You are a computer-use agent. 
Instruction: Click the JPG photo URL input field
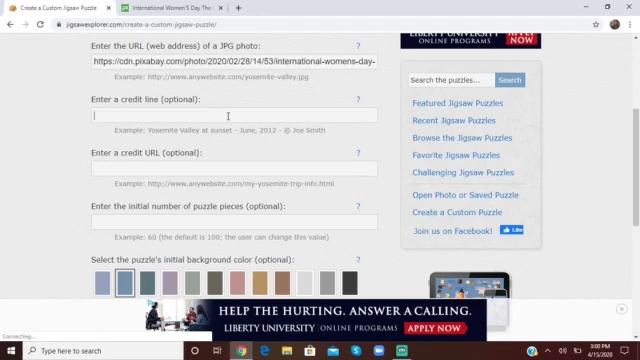[x=234, y=62]
